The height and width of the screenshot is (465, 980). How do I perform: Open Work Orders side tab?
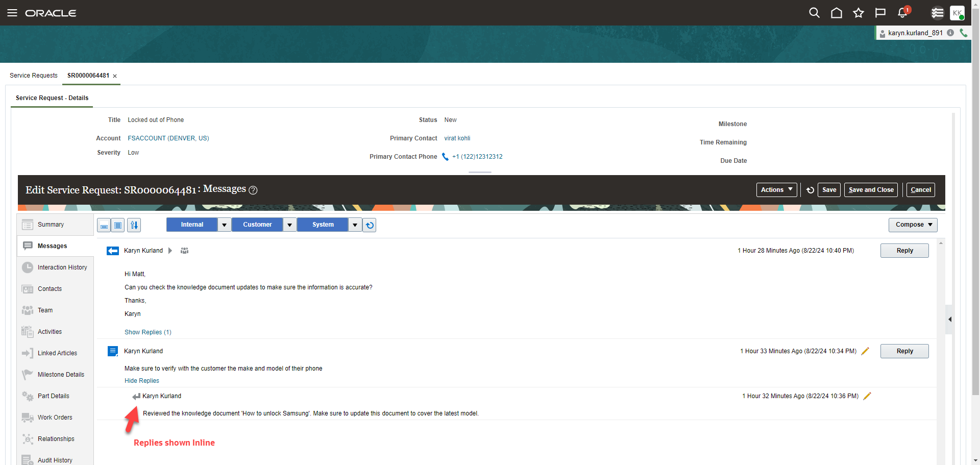pos(55,418)
